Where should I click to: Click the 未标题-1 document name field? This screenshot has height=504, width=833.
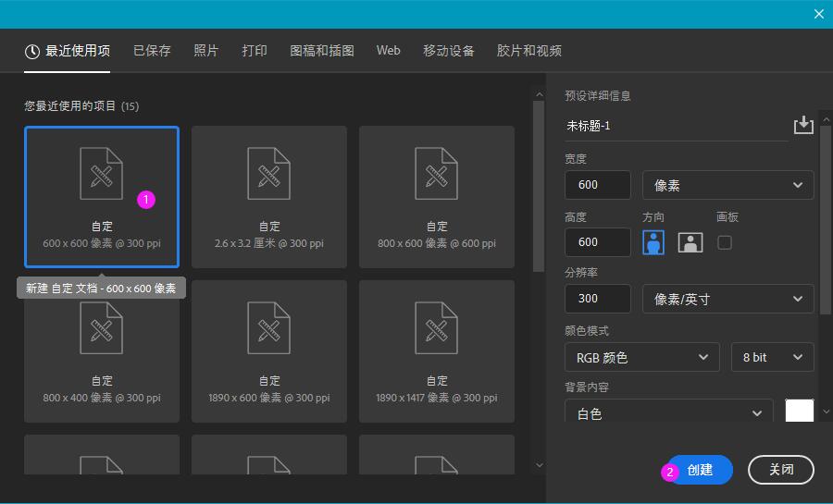[x=676, y=127]
